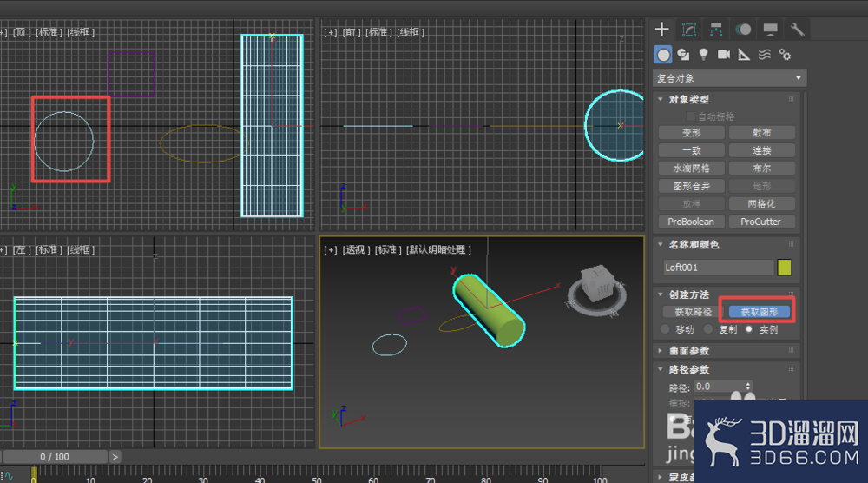Select the Space Warps wave icon
Image resolution: width=868 pixels, height=483 pixels.
point(765,54)
